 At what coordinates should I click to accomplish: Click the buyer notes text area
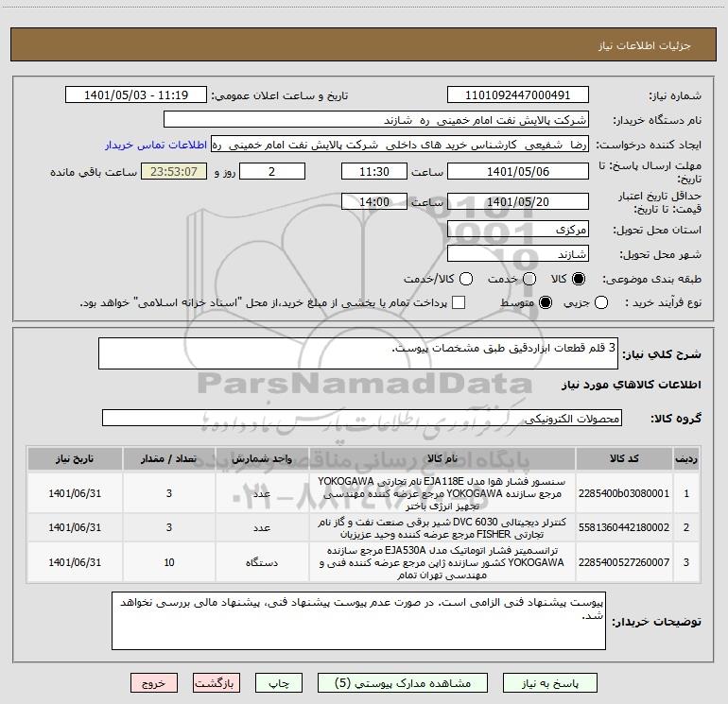358,621
